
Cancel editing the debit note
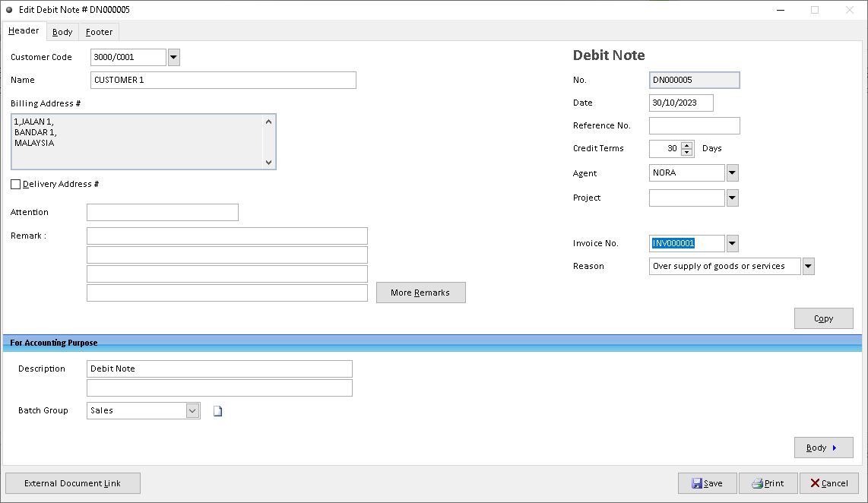829,483
